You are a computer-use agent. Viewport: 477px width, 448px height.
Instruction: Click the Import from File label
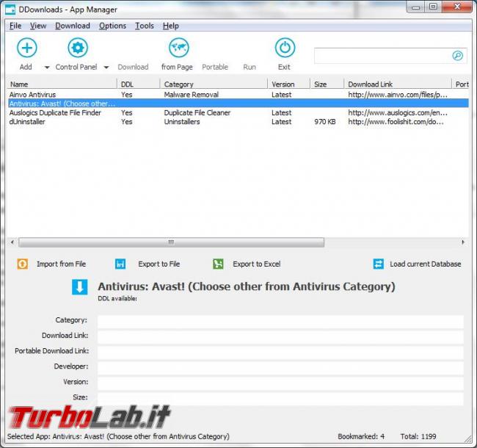tap(61, 264)
